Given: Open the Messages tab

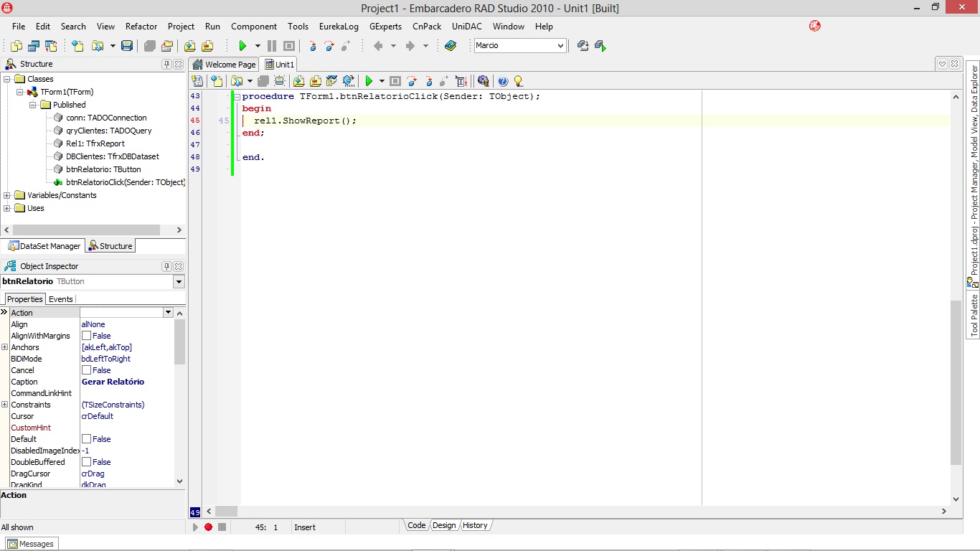Looking at the screenshot, I should (x=31, y=544).
